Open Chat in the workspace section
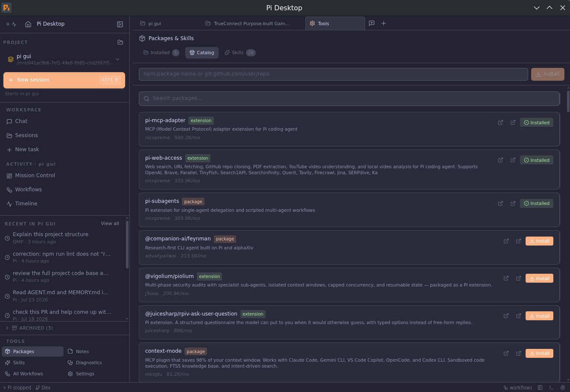 pyautogui.click(x=17, y=121)
